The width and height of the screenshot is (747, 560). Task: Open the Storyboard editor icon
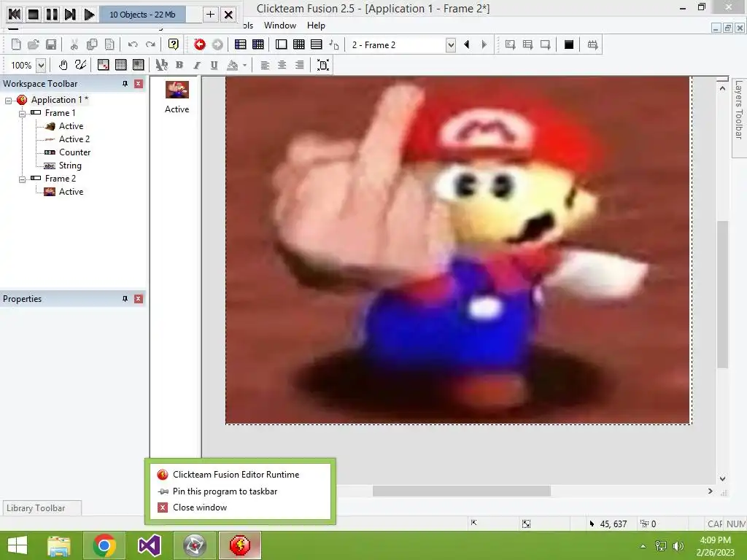[x=241, y=44]
